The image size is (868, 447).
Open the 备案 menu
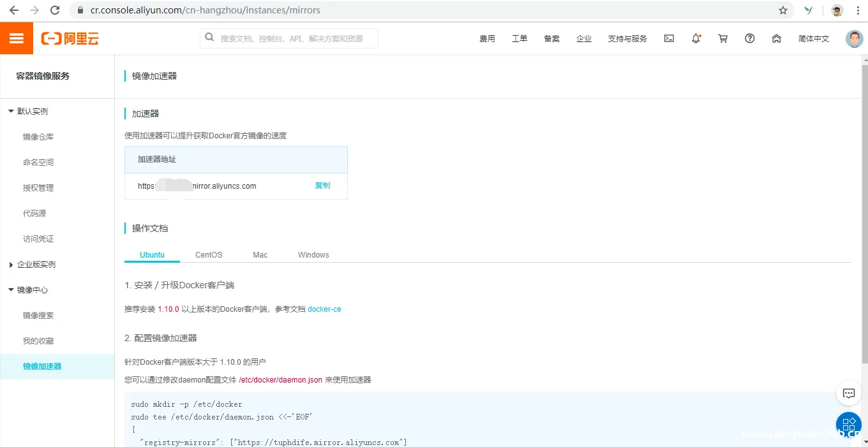(551, 39)
